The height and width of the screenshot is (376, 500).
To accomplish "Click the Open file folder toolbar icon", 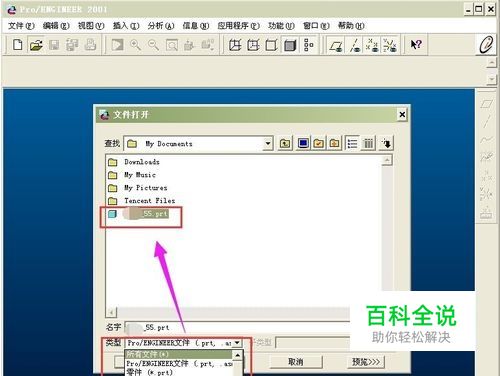I will (36, 45).
